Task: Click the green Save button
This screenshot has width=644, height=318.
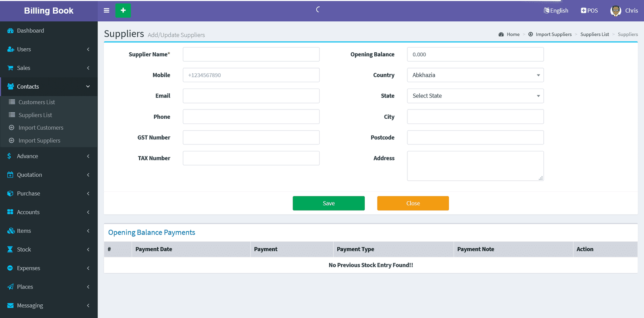Action: 328,203
